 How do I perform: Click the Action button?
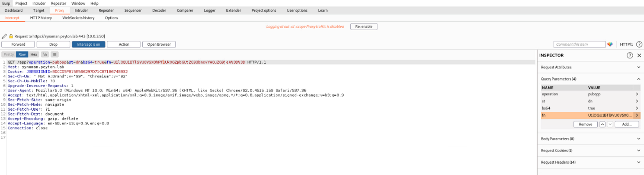pyautogui.click(x=124, y=44)
